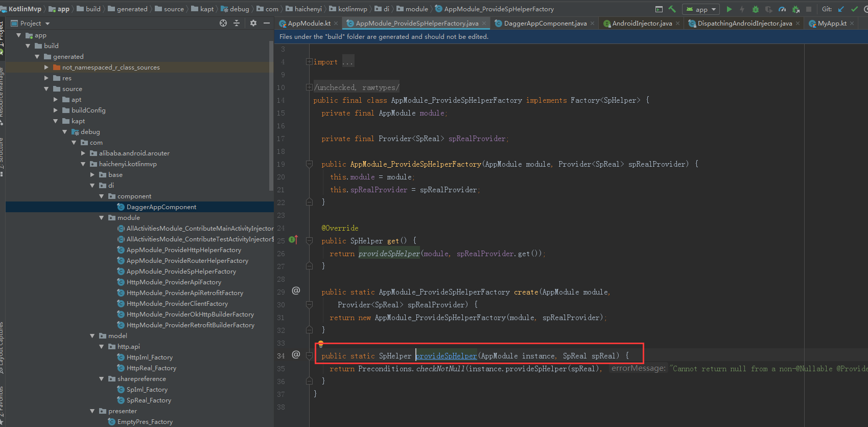The image size is (868, 427).
Task: Click Attach Debugger to Android Process icon
Action: click(x=795, y=9)
